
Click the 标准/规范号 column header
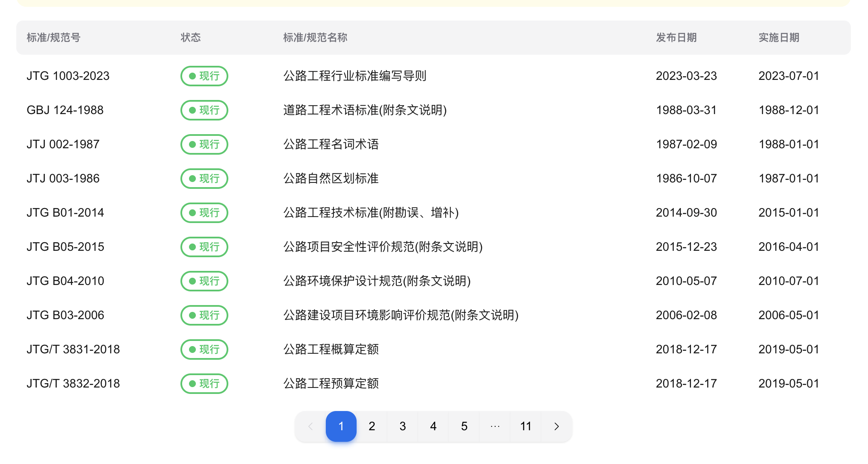53,38
